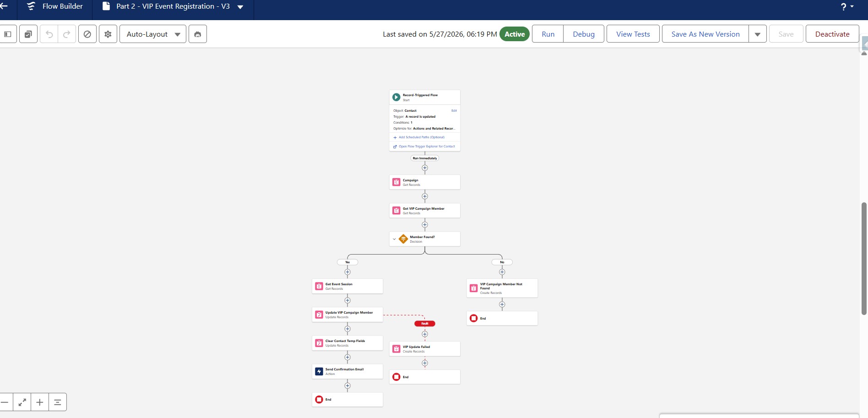Select Clear Contact Temp Fields element icon
Screen dimensions: 868x418
pos(319,343)
